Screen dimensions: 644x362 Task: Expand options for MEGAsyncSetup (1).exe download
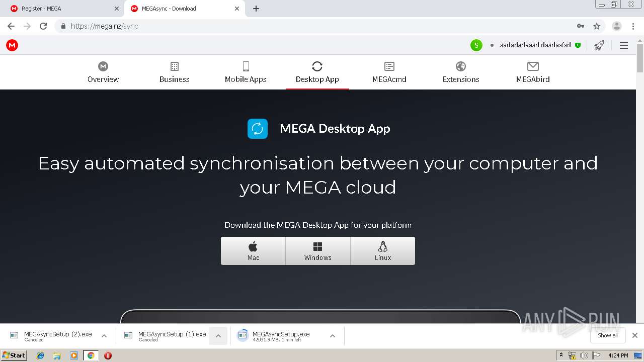pos(218,336)
